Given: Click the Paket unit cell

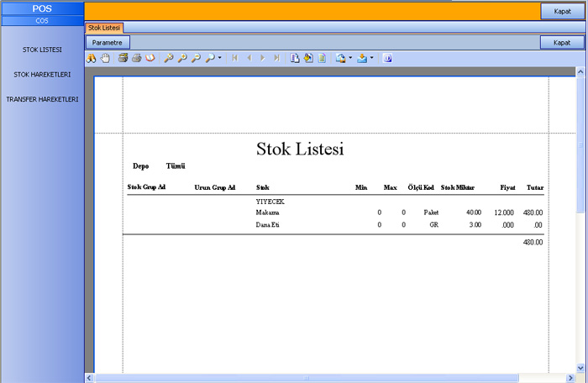Looking at the screenshot, I should [x=431, y=212].
